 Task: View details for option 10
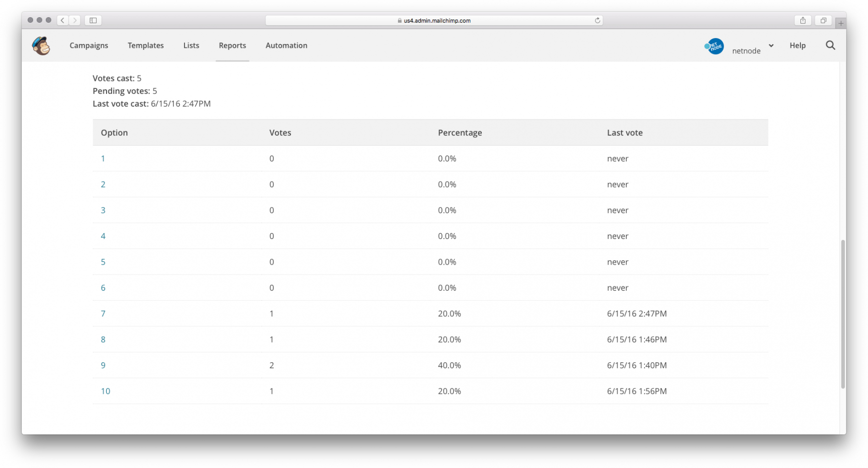[106, 391]
